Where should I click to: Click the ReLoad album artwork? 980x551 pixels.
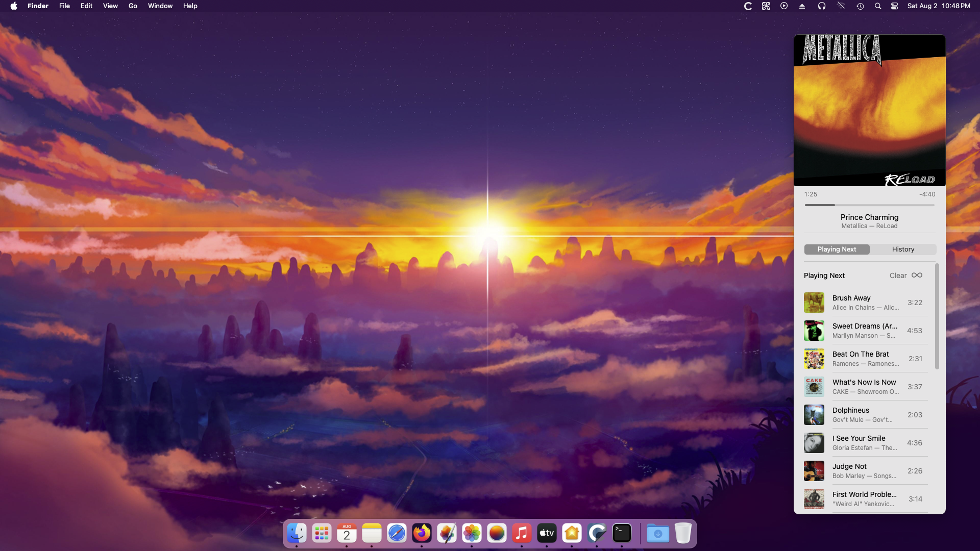pyautogui.click(x=869, y=110)
